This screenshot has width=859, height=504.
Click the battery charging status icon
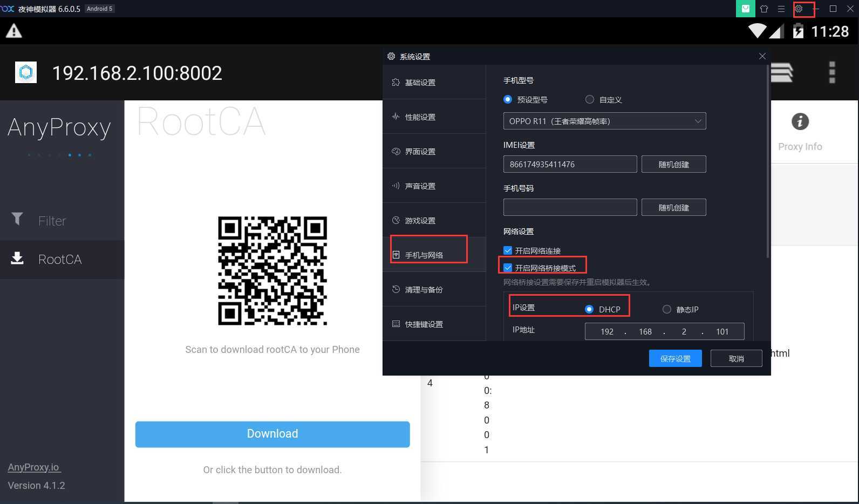click(x=798, y=31)
